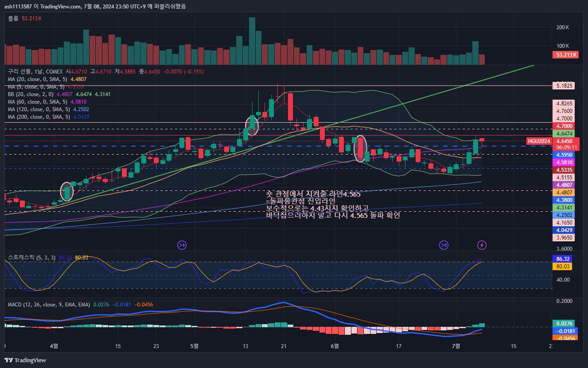Click the 볼륨 volume indicator label
The height and width of the screenshot is (368, 588).
point(14,19)
